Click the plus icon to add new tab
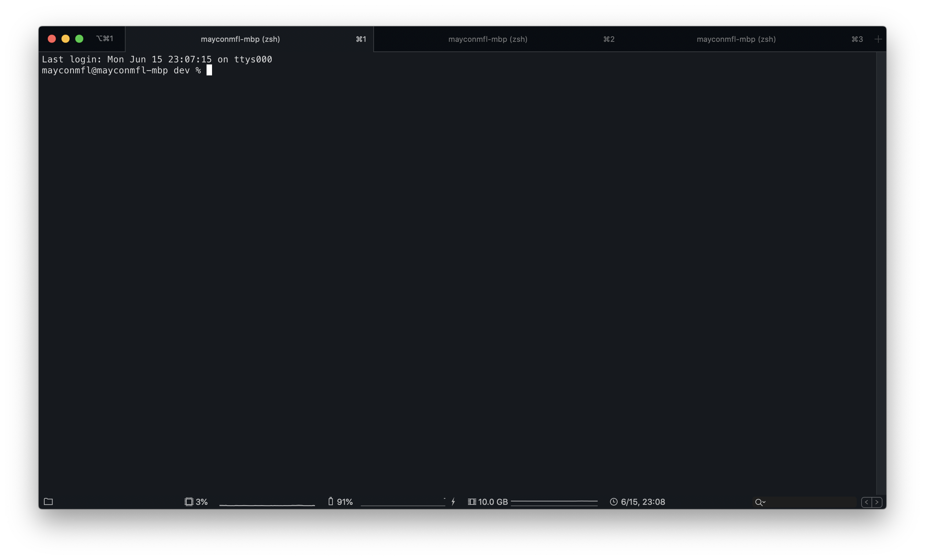Image resolution: width=925 pixels, height=560 pixels. pos(878,39)
